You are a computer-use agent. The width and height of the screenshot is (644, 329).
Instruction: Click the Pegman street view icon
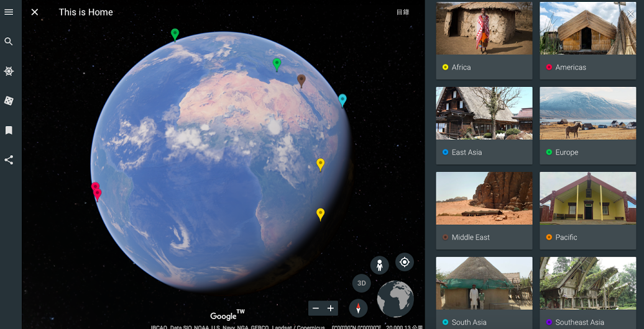click(379, 266)
